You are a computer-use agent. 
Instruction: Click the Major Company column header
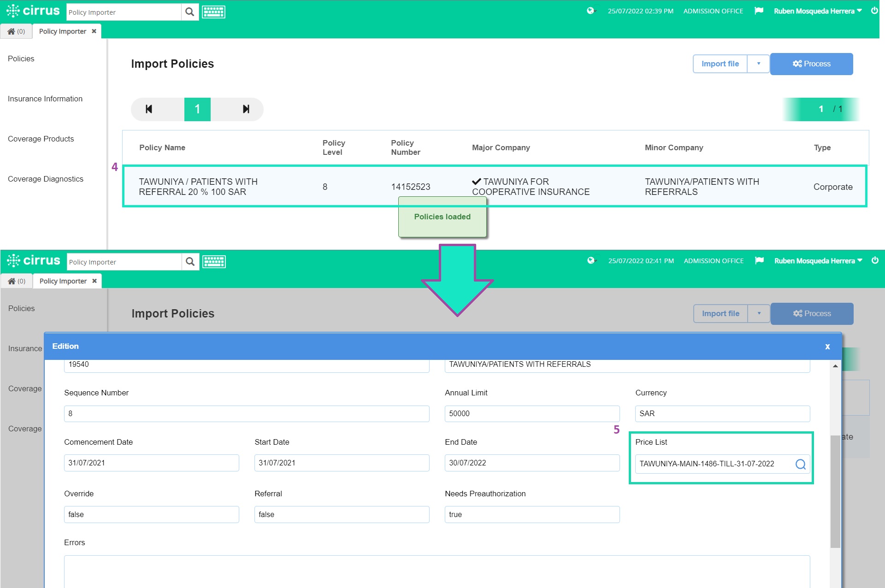(x=501, y=147)
